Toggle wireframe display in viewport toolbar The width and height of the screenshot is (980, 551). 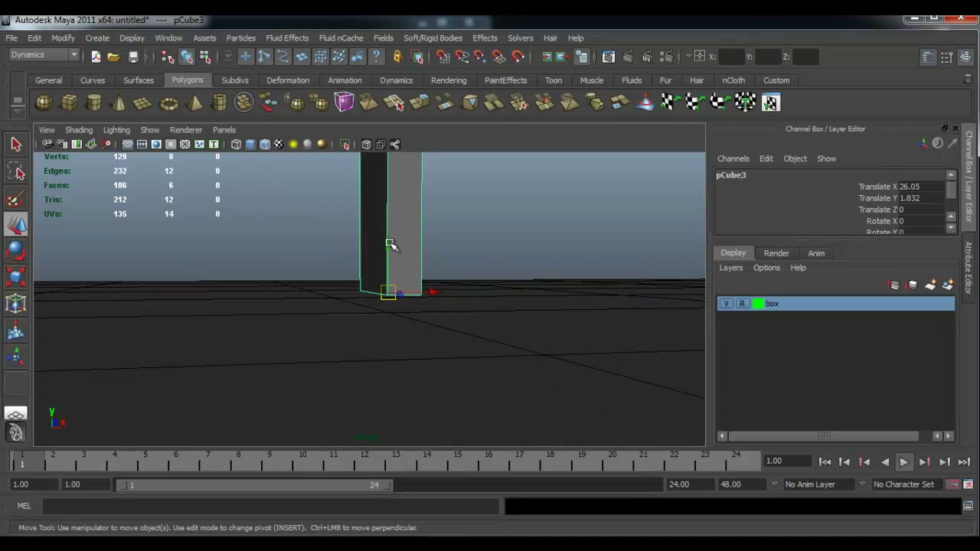(x=236, y=145)
